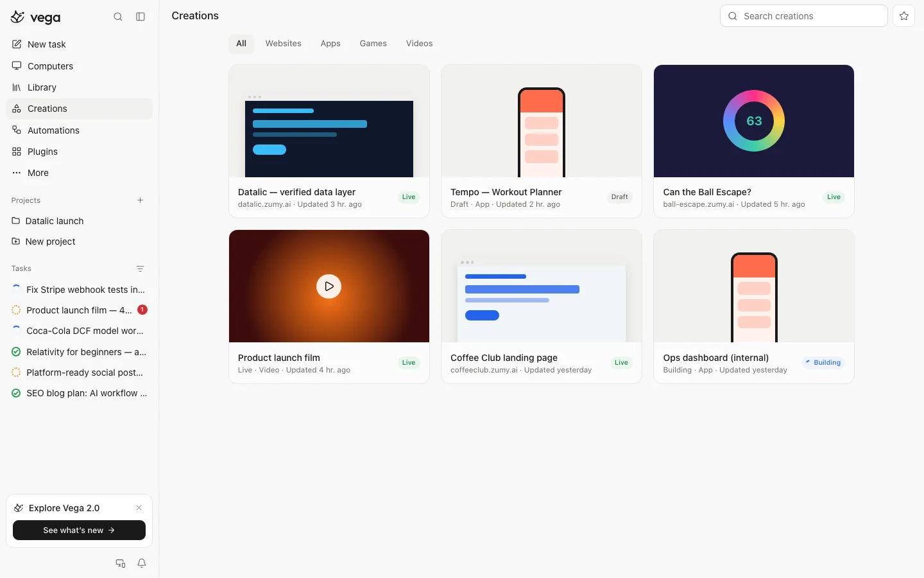The height and width of the screenshot is (578, 924).
Task: Start a New task
Action: pos(79,44)
